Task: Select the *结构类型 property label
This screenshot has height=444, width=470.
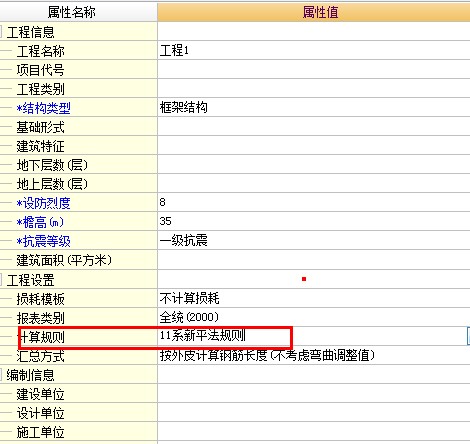Action: (x=44, y=108)
